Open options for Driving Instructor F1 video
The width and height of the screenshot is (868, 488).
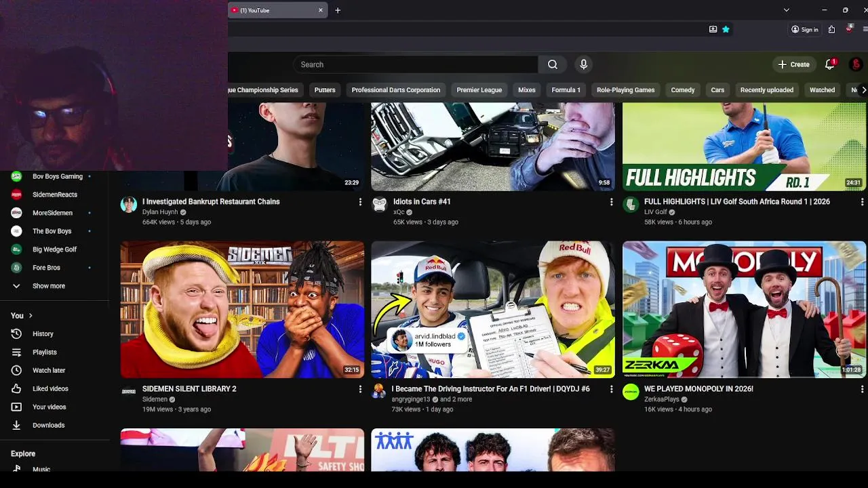pos(611,389)
